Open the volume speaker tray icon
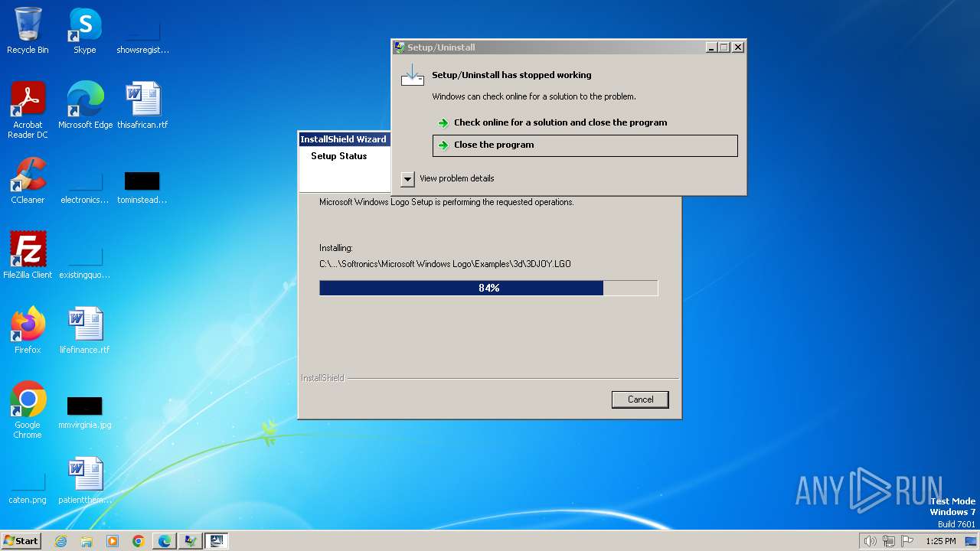The image size is (980, 551). (870, 541)
